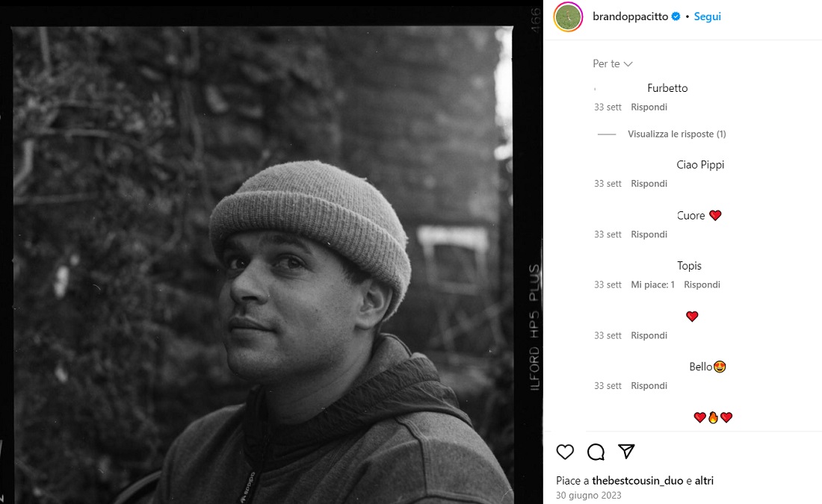Open thebestcousin_duo profile link
822x504 pixels.
[x=636, y=480]
